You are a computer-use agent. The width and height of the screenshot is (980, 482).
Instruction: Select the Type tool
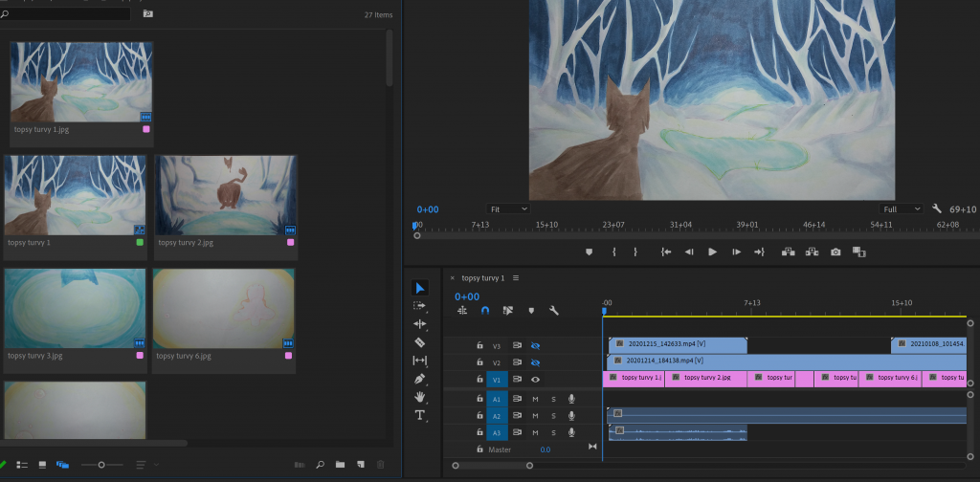tap(420, 415)
